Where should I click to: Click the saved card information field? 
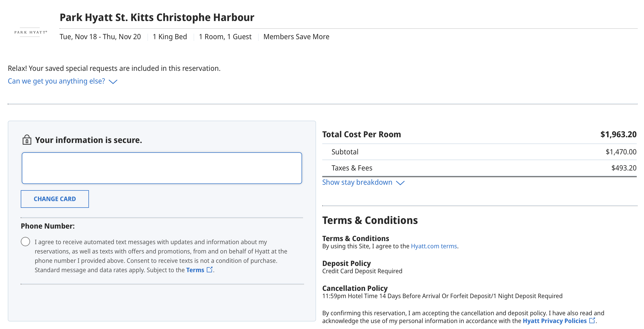click(162, 168)
